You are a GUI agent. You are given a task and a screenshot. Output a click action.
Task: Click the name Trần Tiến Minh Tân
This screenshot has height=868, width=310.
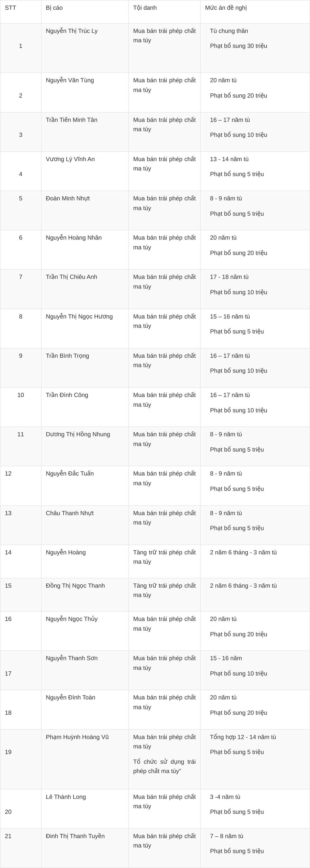pyautogui.click(x=71, y=120)
